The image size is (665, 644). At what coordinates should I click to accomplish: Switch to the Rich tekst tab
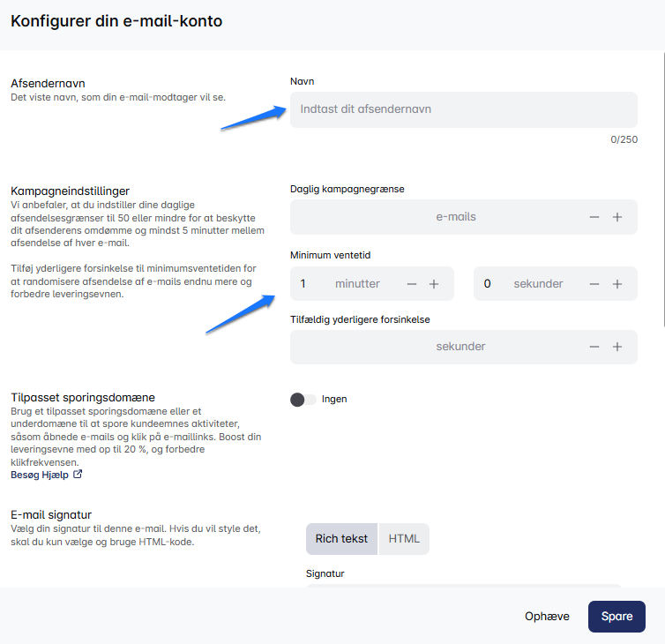341,539
